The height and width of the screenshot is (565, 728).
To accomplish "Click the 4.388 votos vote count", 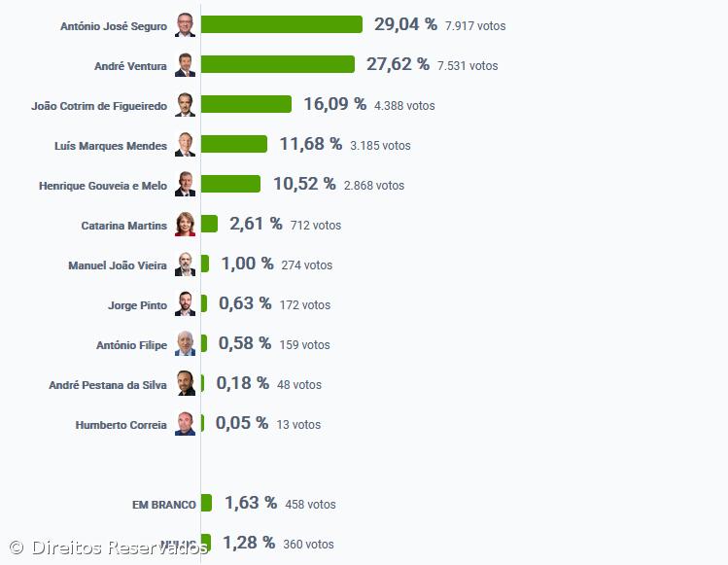I will click(x=404, y=105).
